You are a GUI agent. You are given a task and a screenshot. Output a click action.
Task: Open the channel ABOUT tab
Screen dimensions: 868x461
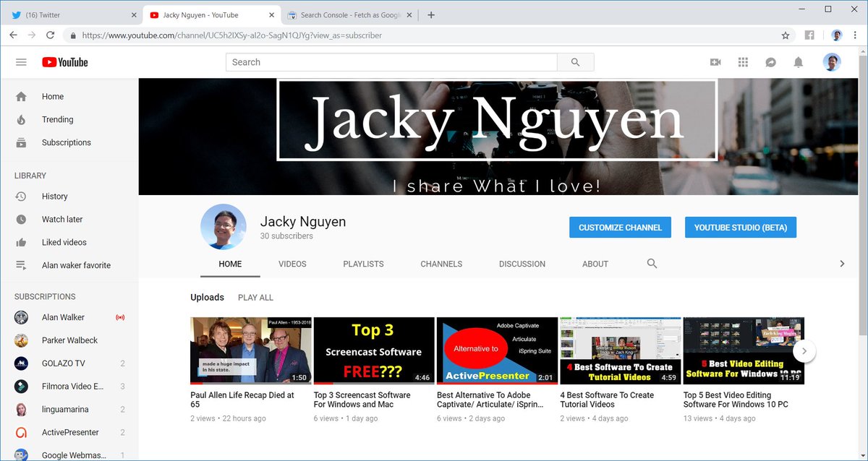[595, 264]
